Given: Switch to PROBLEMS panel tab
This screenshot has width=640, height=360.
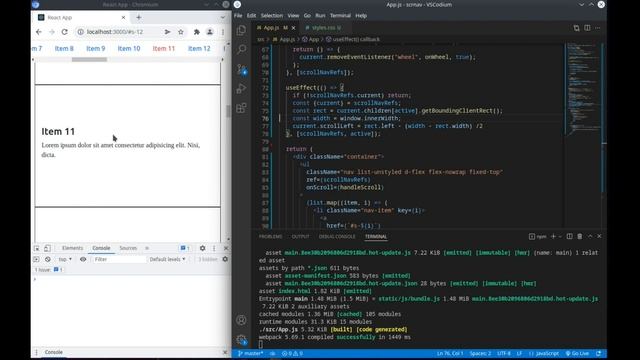Looking at the screenshot, I should tap(270, 237).
